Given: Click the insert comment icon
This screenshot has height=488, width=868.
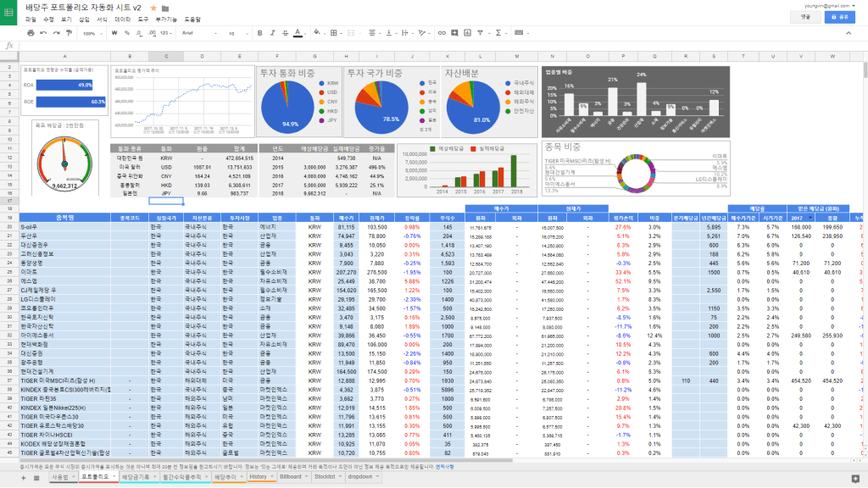Looking at the screenshot, I should [x=454, y=33].
